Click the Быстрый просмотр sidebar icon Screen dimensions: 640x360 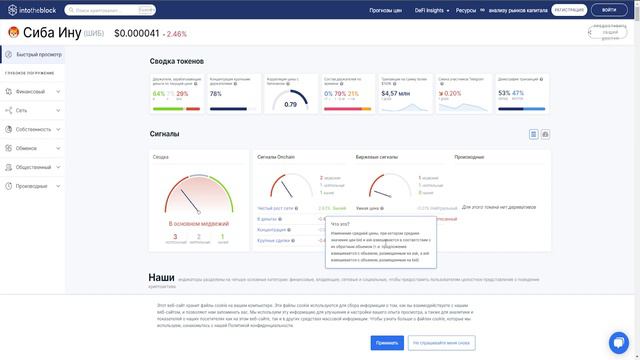9,54
